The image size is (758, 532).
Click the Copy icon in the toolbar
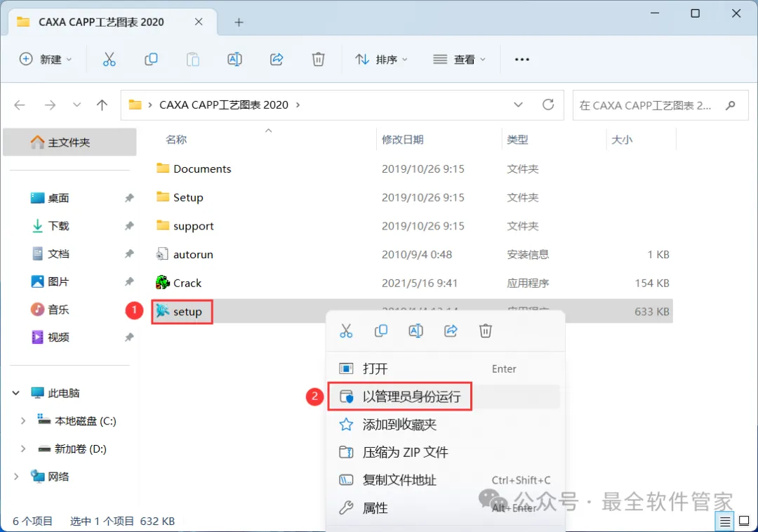[151, 60]
